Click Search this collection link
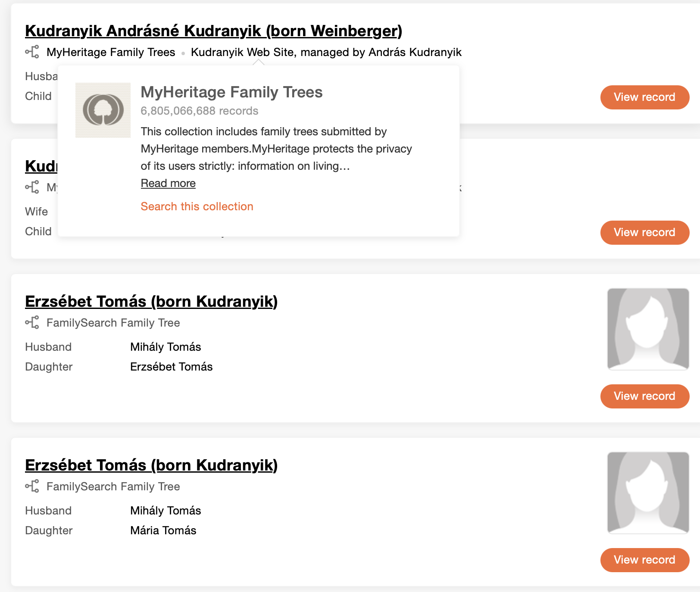The width and height of the screenshot is (700, 592). (197, 207)
